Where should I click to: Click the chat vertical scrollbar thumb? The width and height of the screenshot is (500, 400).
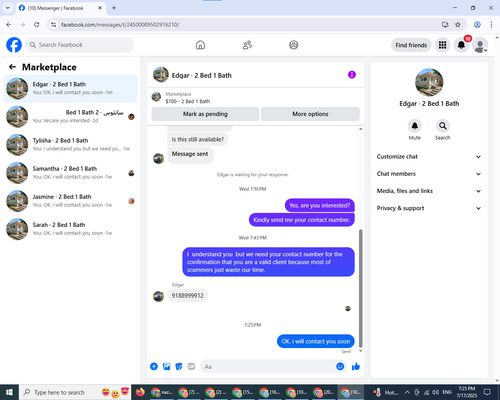(360, 288)
